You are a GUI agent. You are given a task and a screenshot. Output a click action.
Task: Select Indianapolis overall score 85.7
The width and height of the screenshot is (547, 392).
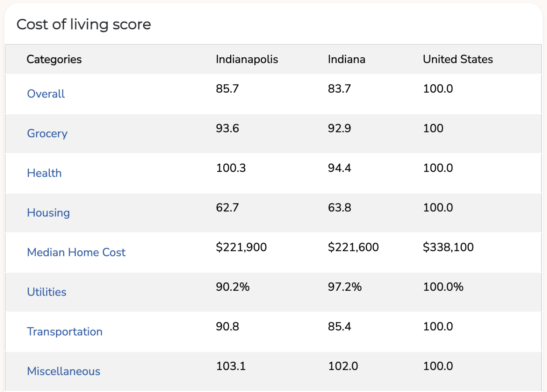(227, 89)
